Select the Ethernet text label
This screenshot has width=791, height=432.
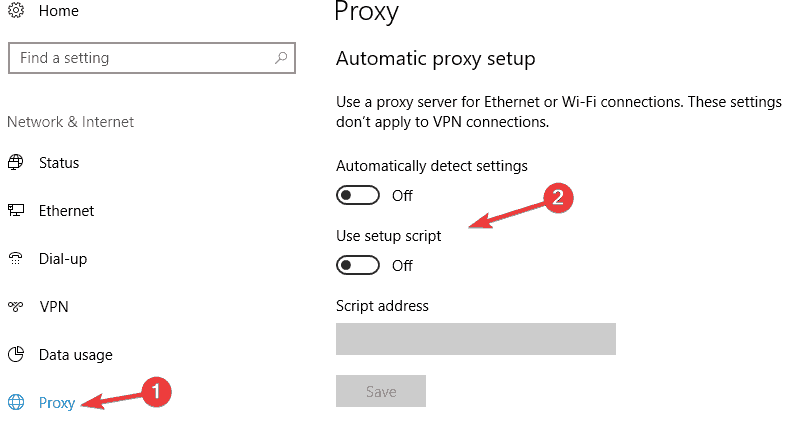point(66,211)
